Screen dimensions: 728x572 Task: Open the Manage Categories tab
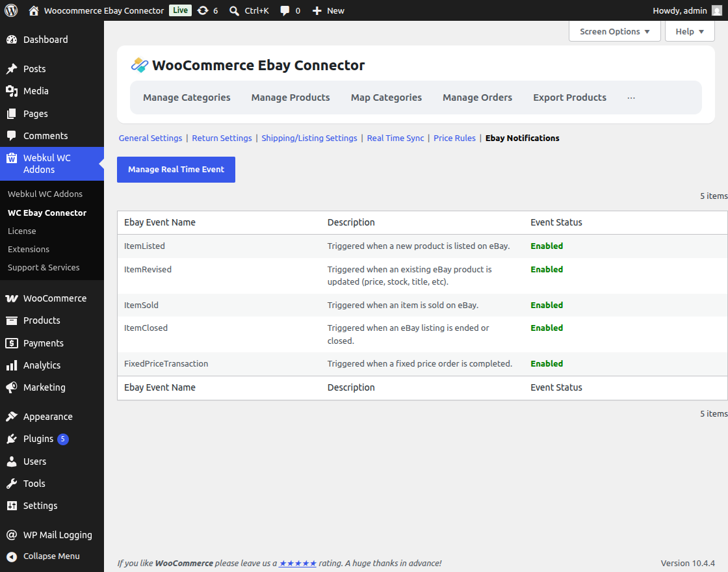coord(187,97)
